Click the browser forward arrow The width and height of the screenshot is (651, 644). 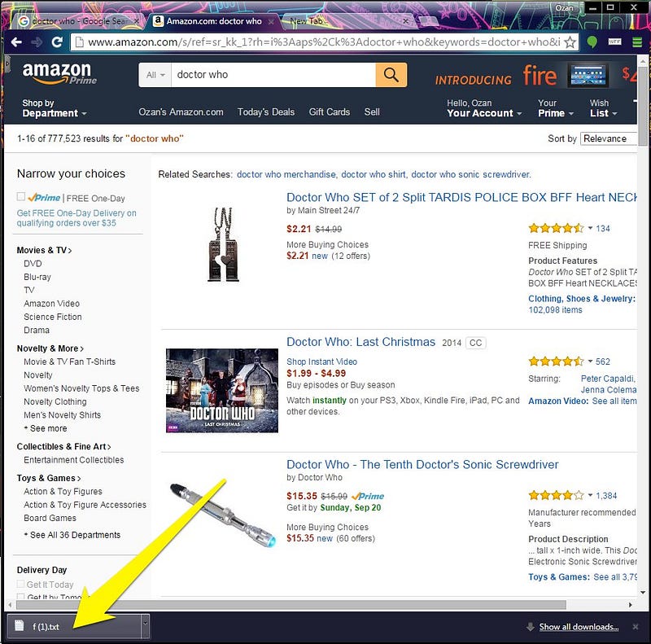point(37,42)
